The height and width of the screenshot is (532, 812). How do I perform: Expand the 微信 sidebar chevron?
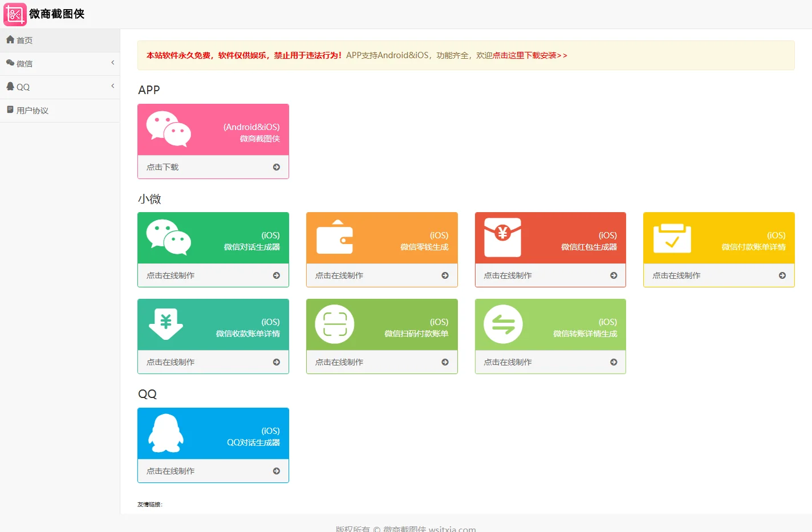113,63
